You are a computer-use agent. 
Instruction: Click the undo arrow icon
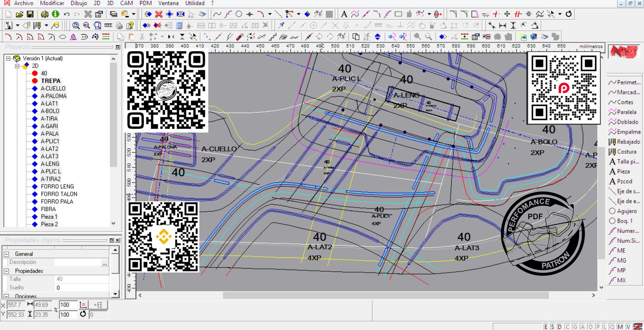pos(67,14)
